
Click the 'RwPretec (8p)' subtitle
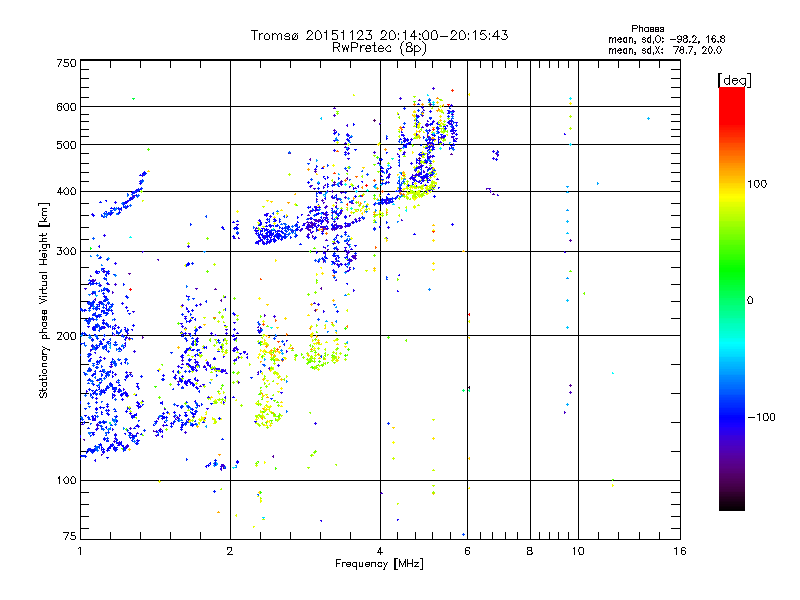tap(379, 48)
